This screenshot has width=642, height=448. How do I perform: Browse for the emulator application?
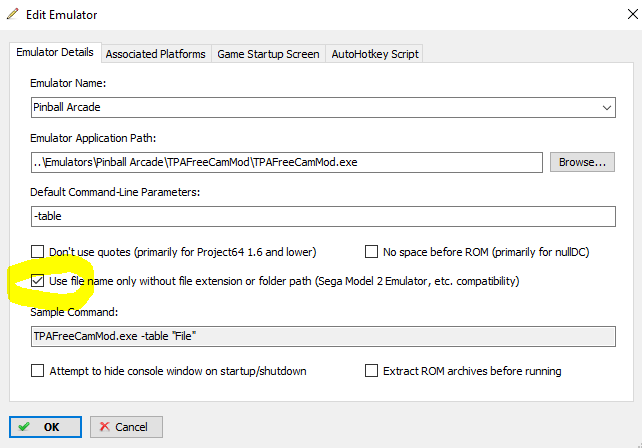point(582,162)
